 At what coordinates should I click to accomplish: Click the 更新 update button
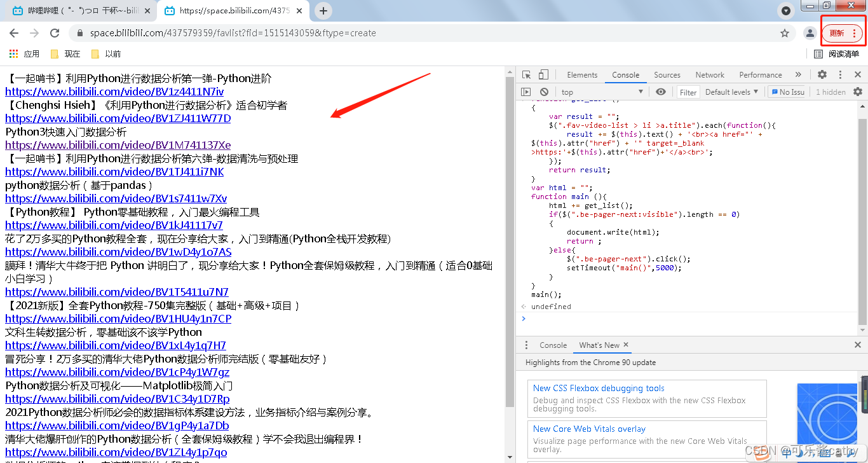tap(843, 33)
